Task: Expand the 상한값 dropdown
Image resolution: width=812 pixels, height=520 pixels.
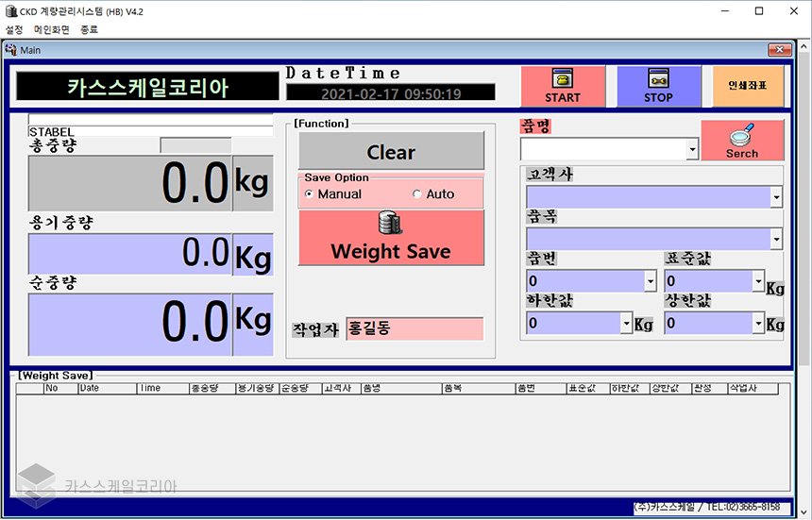Action: pyautogui.click(x=758, y=324)
